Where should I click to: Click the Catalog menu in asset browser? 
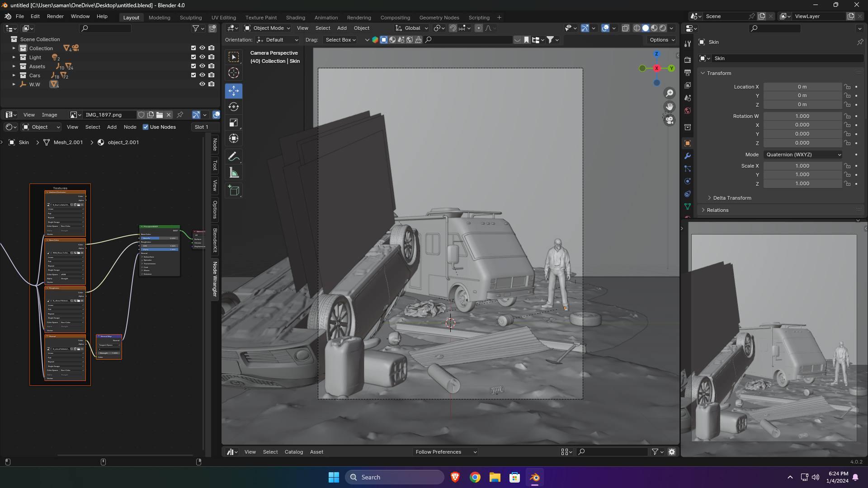tap(293, 452)
